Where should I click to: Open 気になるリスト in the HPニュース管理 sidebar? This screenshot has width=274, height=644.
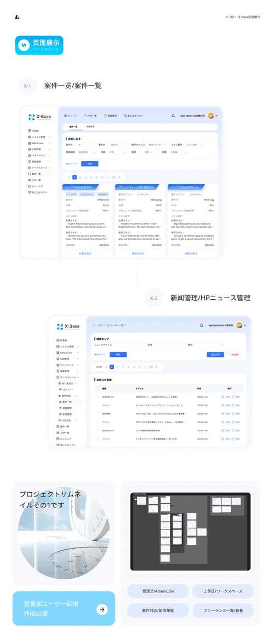(66, 445)
